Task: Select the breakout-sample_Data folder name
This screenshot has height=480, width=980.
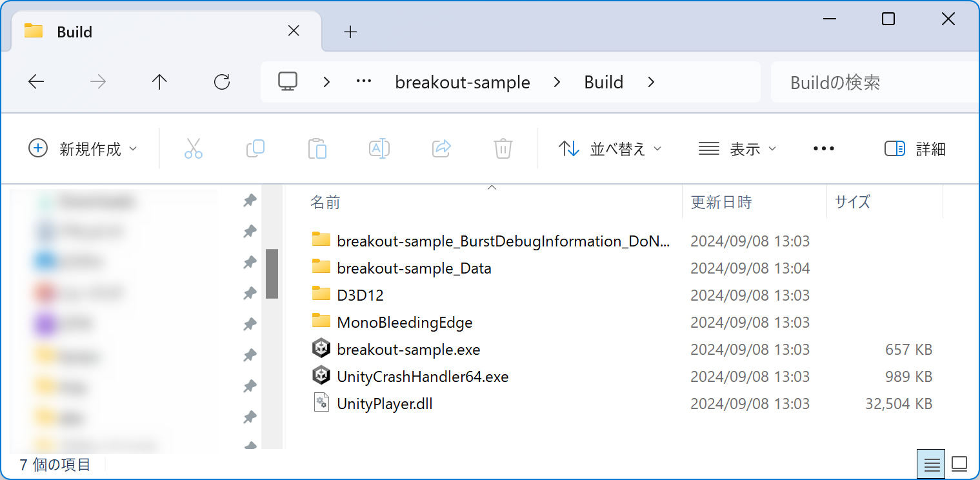Action: [414, 268]
